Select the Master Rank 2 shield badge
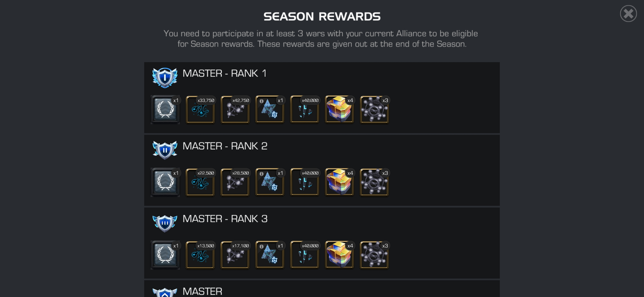The width and height of the screenshot is (644, 297). pyautogui.click(x=165, y=150)
